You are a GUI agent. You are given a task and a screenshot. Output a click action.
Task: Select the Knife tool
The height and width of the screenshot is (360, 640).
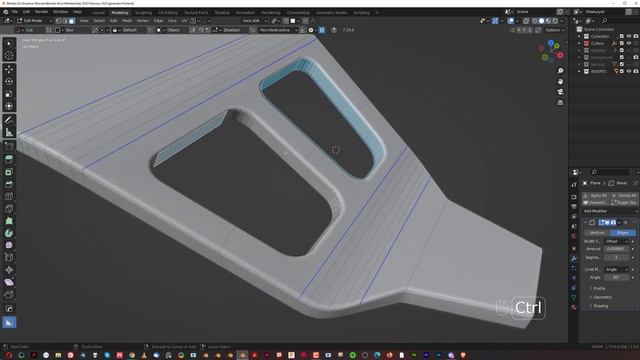pos(9,209)
